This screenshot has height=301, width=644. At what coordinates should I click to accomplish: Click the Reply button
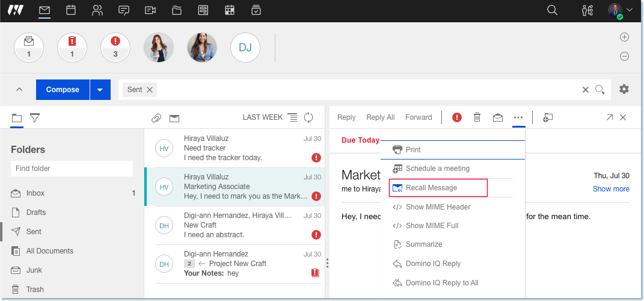click(x=346, y=117)
